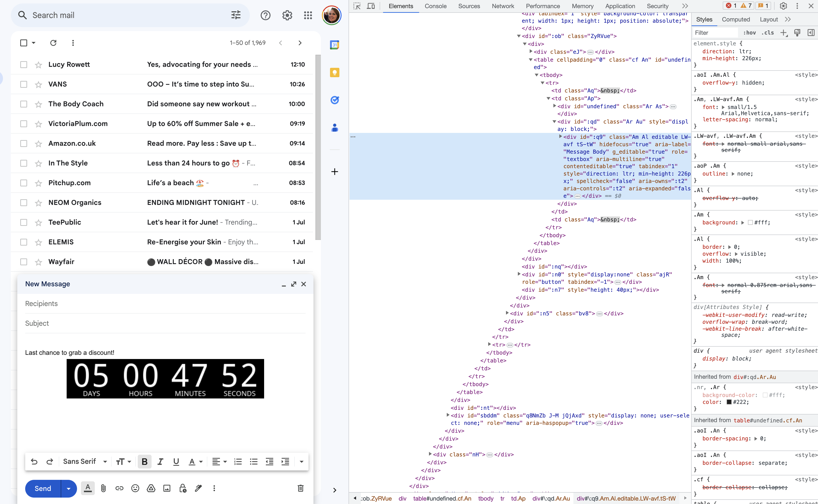Screen dimensions: 818x504
Task: Click the #fff background color swatch
Action: click(x=750, y=223)
